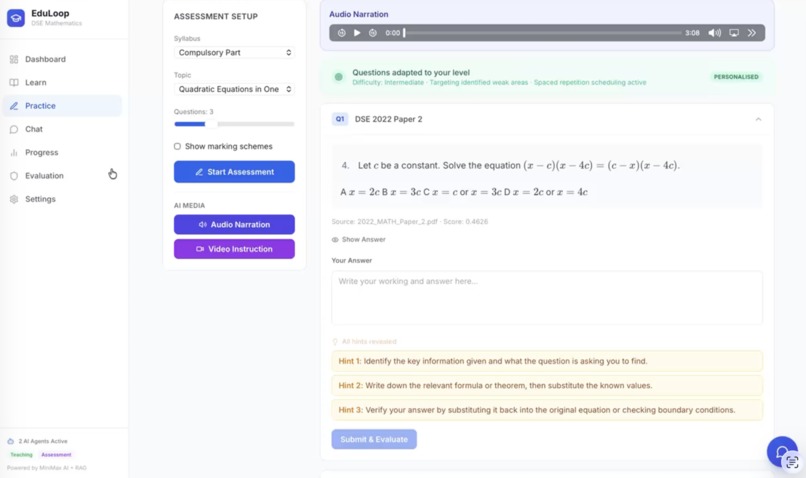This screenshot has width=806, height=478.
Task: Mute the audio narration volume
Action: [715, 33]
